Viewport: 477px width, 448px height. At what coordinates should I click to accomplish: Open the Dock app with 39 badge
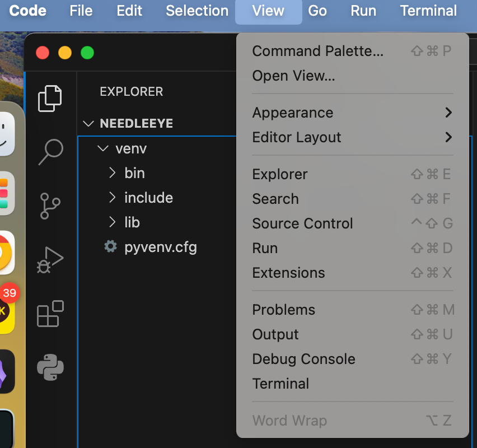6,312
